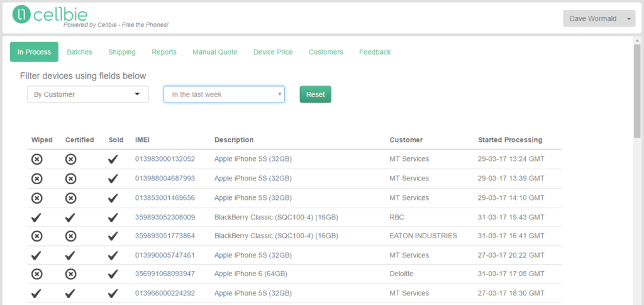Click Apple iPhone 6 (64GB) description
644x305 pixels.
click(250, 274)
